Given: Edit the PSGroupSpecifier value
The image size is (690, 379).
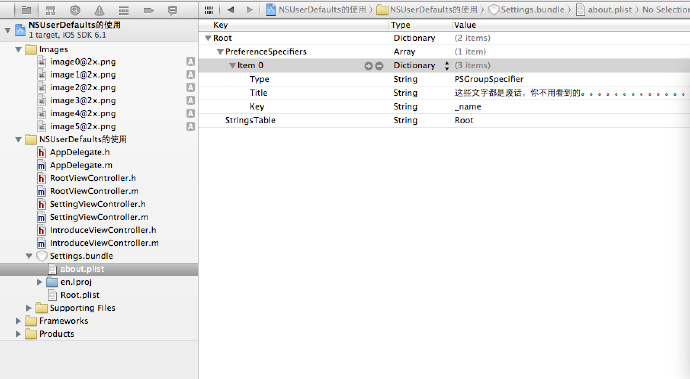Looking at the screenshot, I should pos(489,79).
